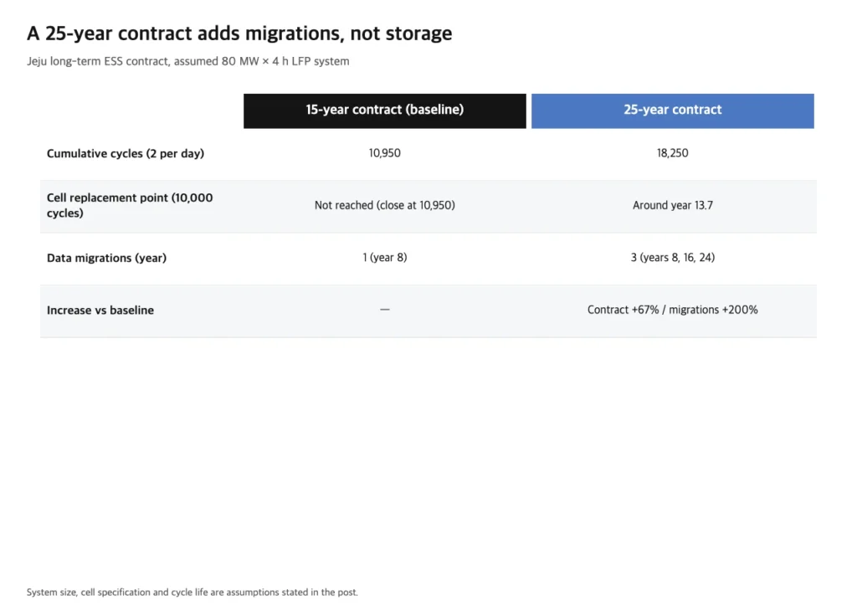Select the Cell replacement point row label
Viewport: 857px width, 616px height.
(130, 206)
